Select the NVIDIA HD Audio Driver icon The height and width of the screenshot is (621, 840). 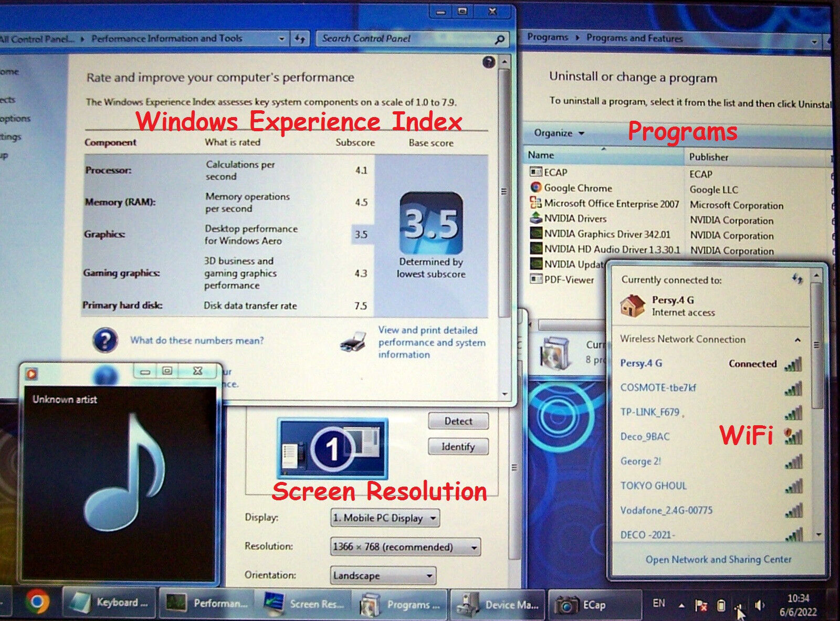[x=535, y=248]
